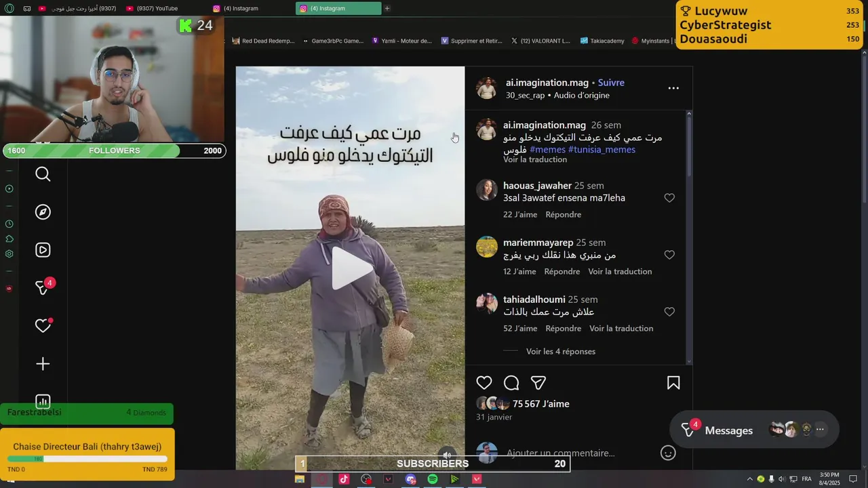Open Spotify from the taskbar
The height and width of the screenshot is (488, 868).
[x=433, y=479]
